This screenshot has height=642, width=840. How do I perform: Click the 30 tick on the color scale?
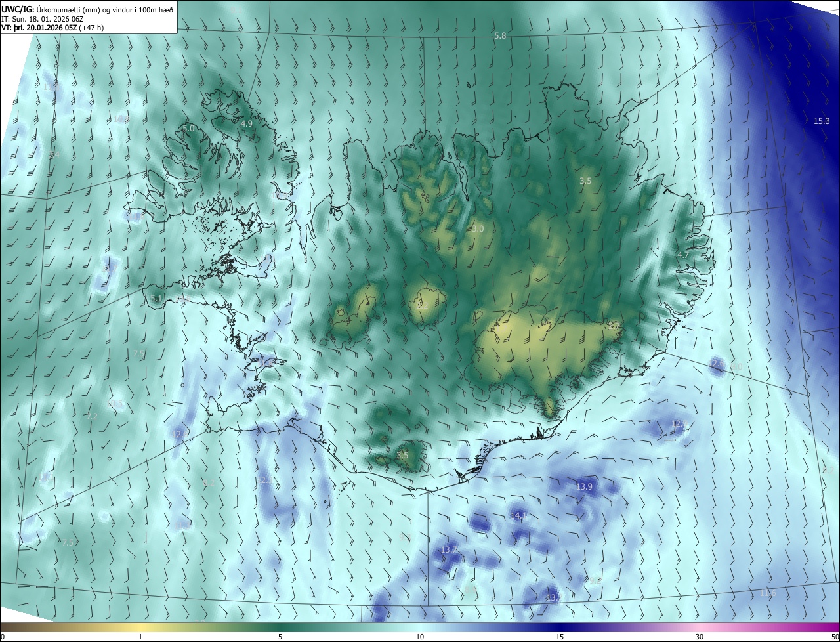tap(700, 637)
